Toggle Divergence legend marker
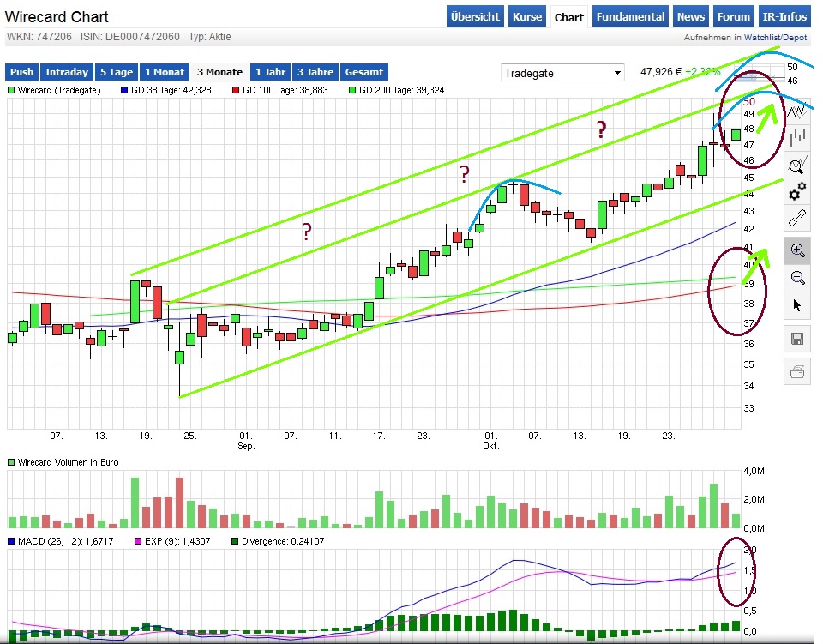The image size is (823, 644). [x=235, y=541]
